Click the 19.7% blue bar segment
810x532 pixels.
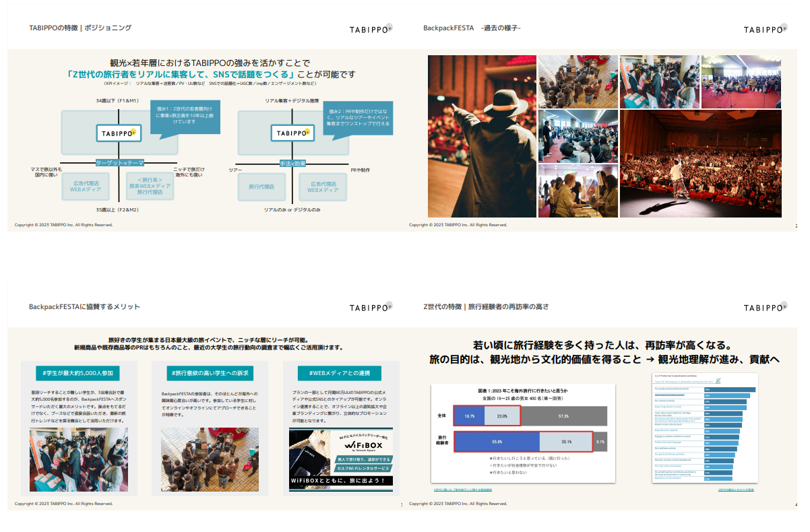(469, 416)
